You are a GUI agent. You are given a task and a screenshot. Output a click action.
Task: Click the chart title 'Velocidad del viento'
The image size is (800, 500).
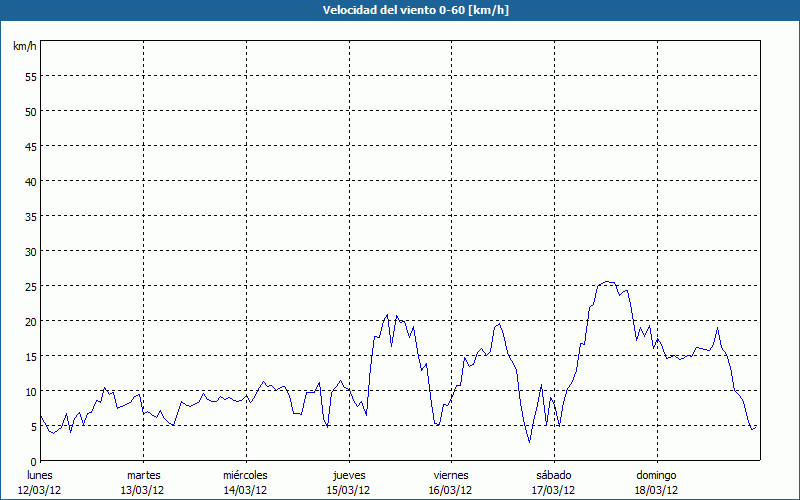(399, 11)
